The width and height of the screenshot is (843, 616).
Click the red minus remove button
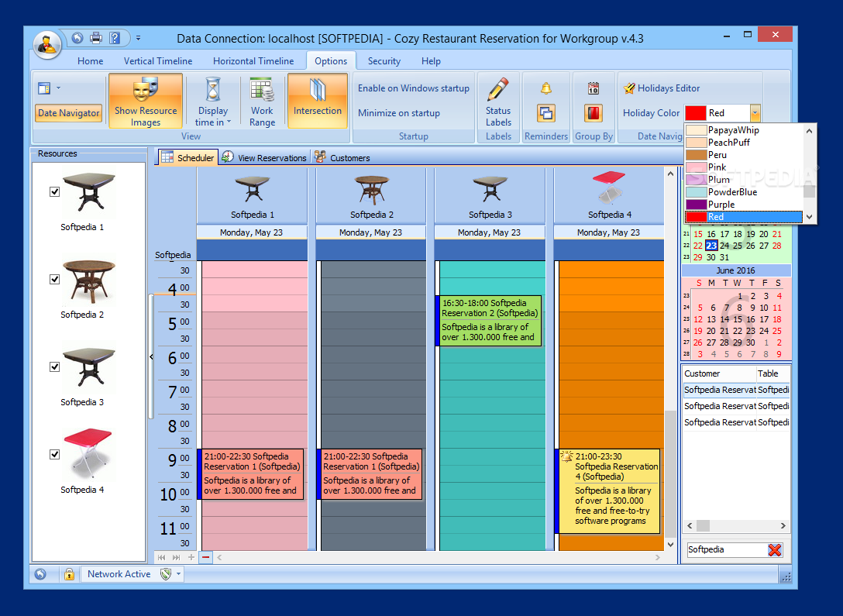click(205, 557)
